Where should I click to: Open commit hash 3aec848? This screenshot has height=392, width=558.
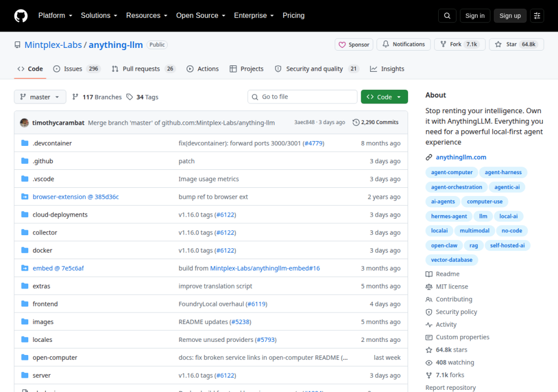click(304, 122)
